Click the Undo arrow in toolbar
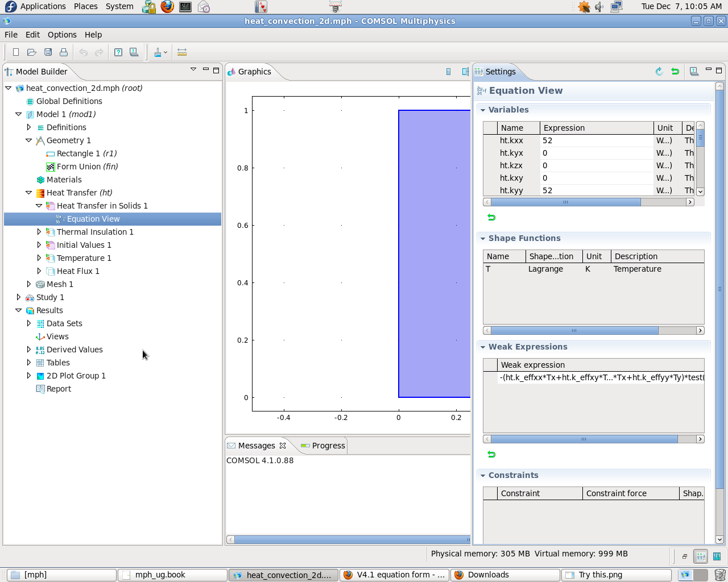This screenshot has width=728, height=582. click(x=84, y=52)
